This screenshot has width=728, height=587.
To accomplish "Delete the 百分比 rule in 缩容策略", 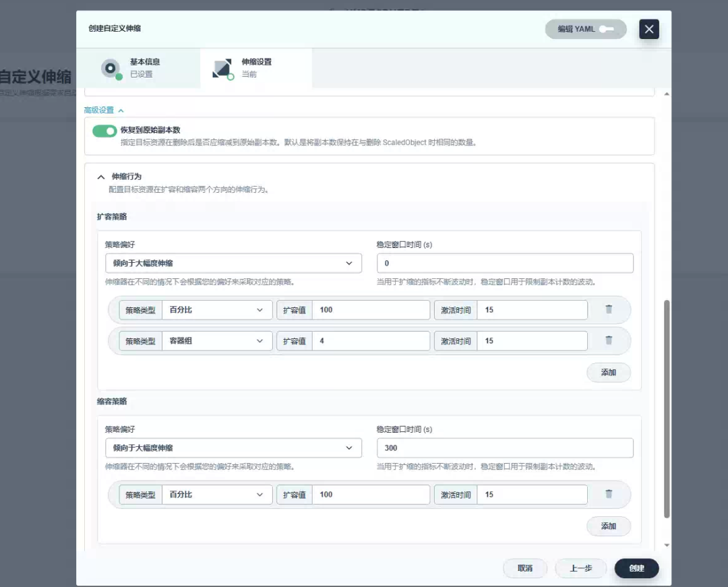I will [609, 494].
